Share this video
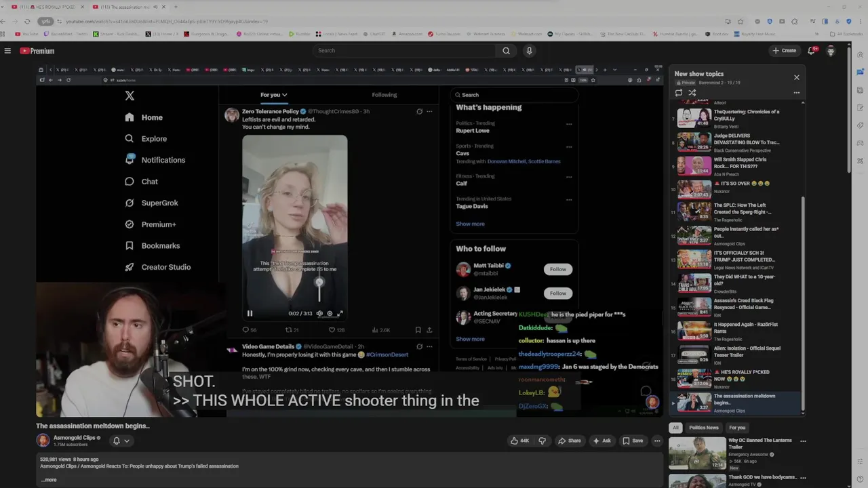Image resolution: width=868 pixels, height=488 pixels. [569, 441]
